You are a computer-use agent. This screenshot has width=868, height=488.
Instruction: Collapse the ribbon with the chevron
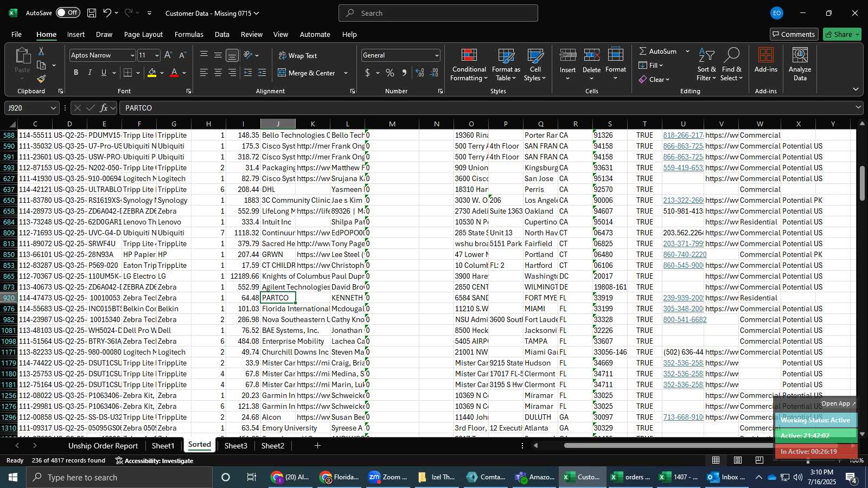pos(856,89)
